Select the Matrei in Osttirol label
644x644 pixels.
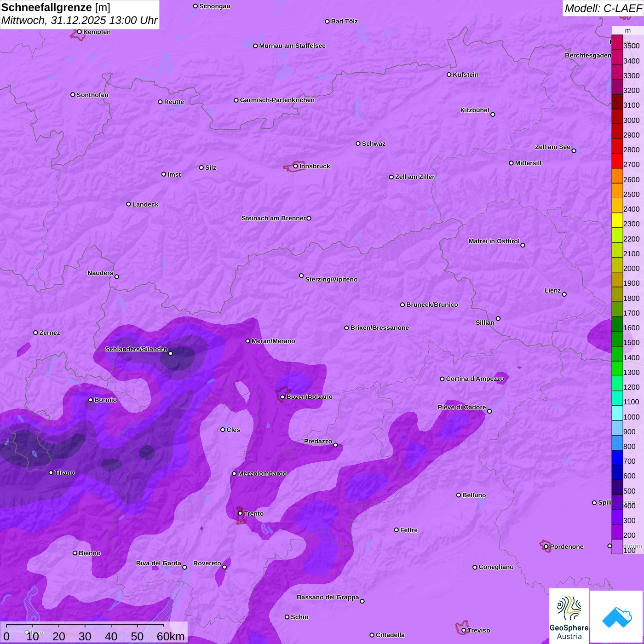click(494, 241)
